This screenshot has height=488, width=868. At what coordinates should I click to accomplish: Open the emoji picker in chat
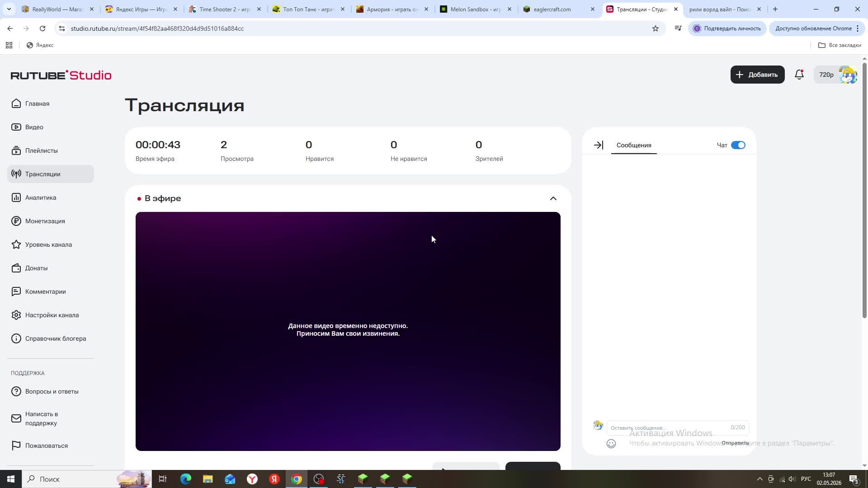point(611,444)
